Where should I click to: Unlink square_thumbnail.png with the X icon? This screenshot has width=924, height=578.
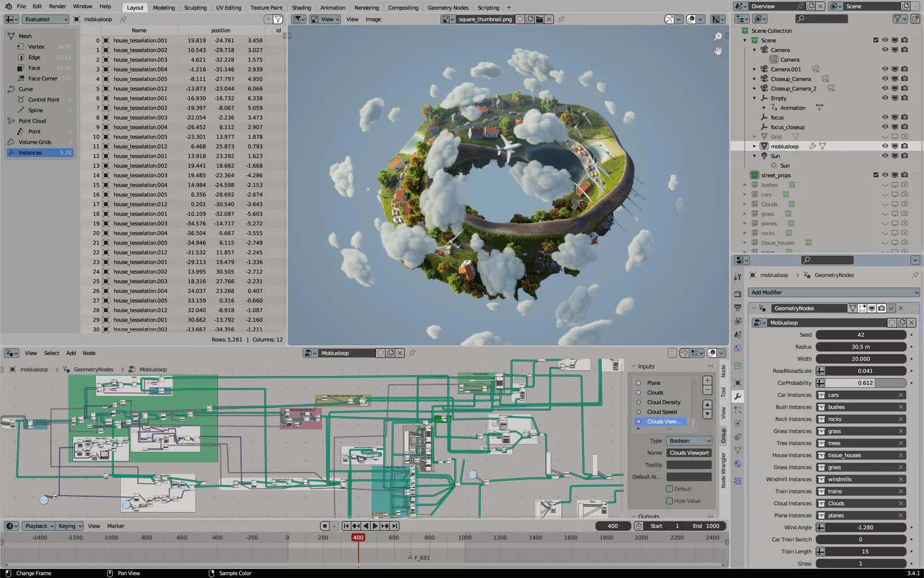pos(549,19)
